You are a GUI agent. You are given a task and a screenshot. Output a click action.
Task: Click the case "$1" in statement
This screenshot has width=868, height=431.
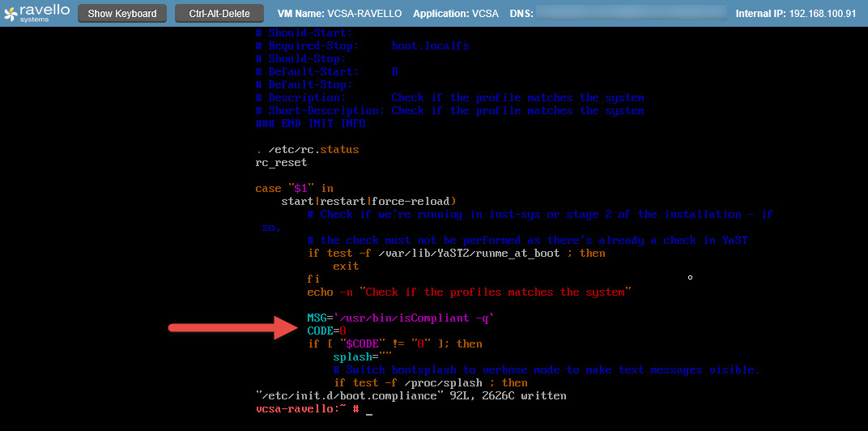click(294, 188)
